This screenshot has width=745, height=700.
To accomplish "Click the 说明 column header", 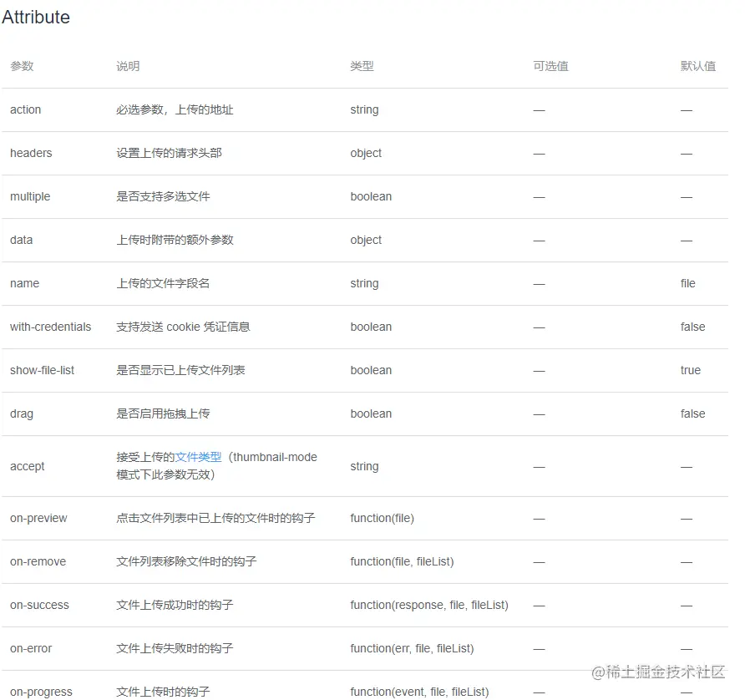I will 127,65.
